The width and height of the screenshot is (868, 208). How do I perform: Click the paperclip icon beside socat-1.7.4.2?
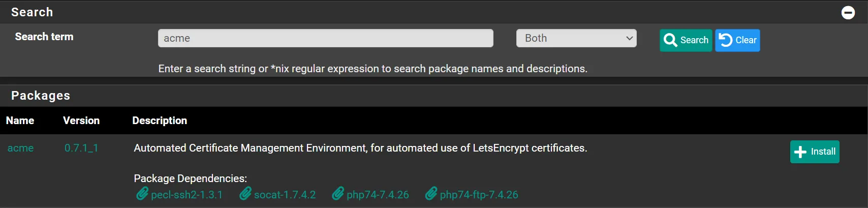point(245,194)
